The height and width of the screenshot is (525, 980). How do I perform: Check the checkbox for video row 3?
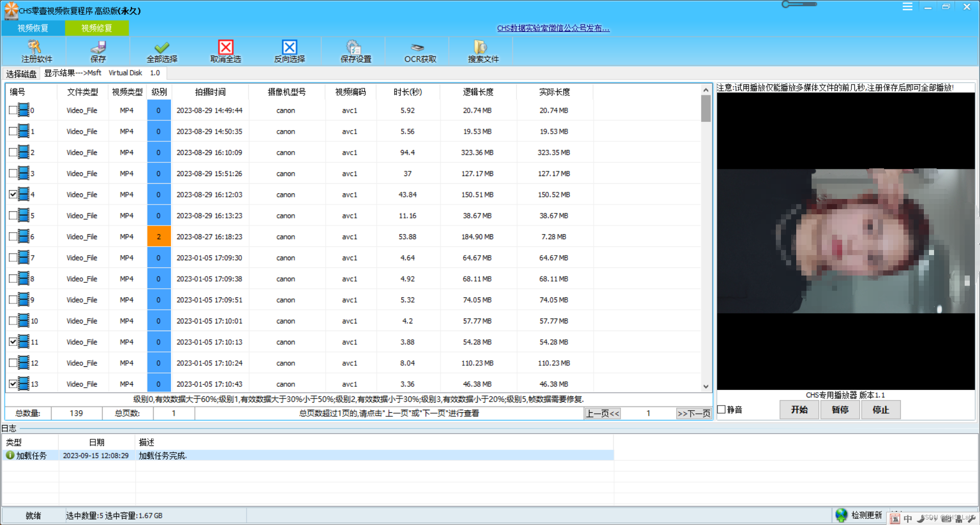click(x=13, y=173)
